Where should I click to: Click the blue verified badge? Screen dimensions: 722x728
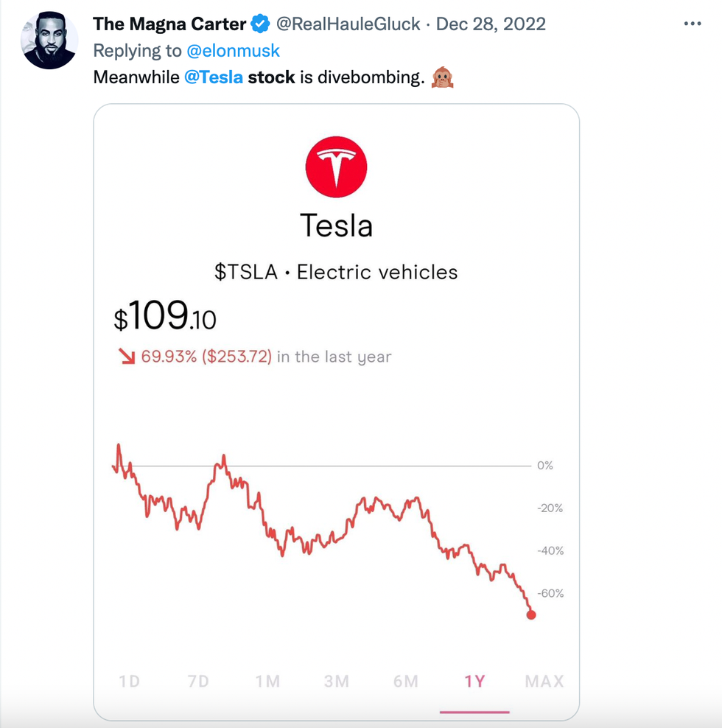point(261,24)
